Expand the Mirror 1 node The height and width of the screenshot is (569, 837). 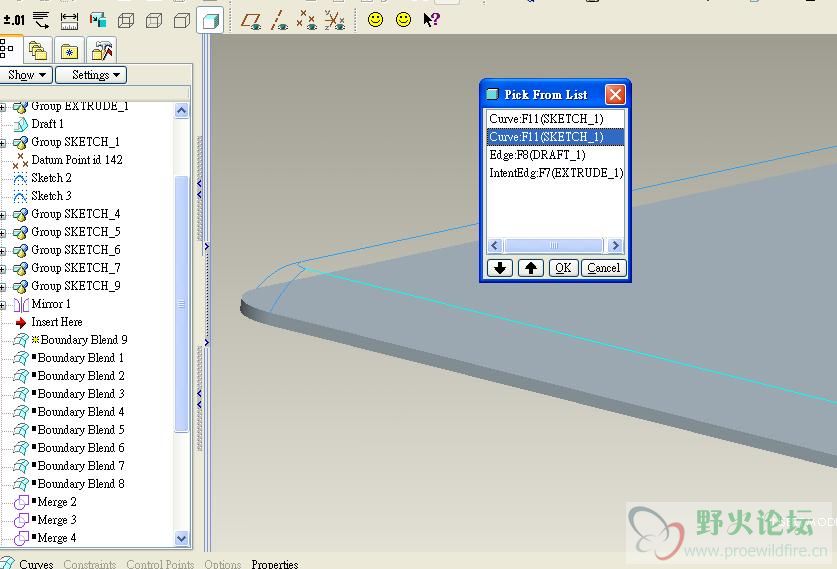coord(3,305)
